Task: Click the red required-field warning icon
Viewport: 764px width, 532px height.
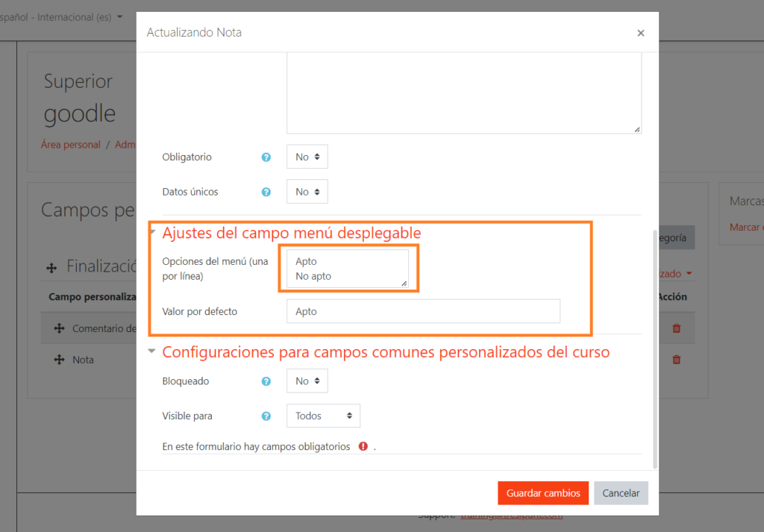Action: pos(363,447)
